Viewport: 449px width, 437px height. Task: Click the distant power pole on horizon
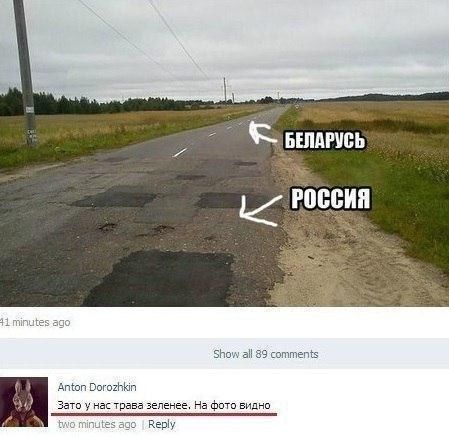(x=225, y=90)
